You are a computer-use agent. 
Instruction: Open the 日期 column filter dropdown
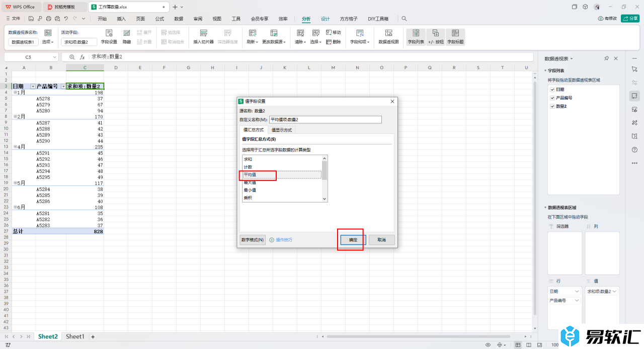pos(33,87)
